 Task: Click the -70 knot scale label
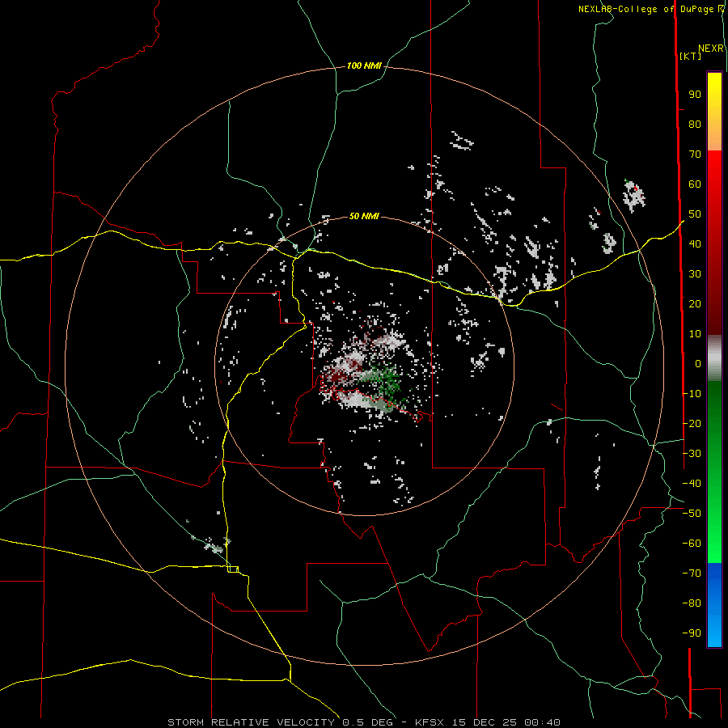pyautogui.click(x=692, y=574)
